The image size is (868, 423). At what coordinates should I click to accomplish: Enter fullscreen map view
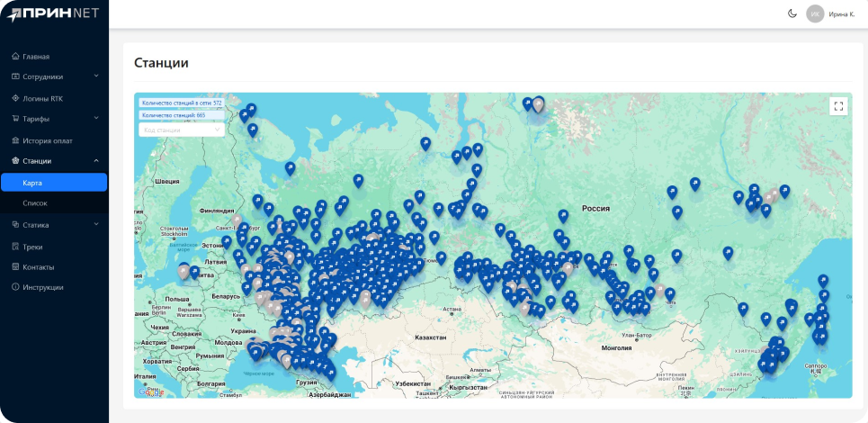[838, 106]
